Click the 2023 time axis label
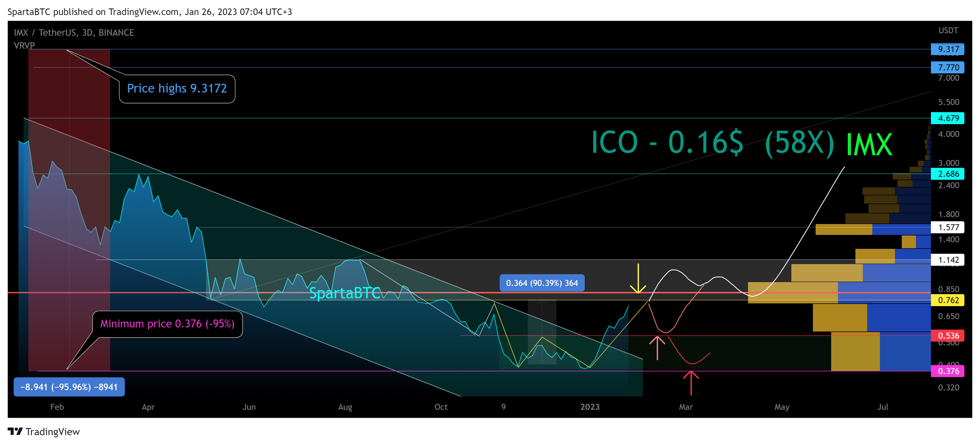980x445 pixels. (590, 407)
